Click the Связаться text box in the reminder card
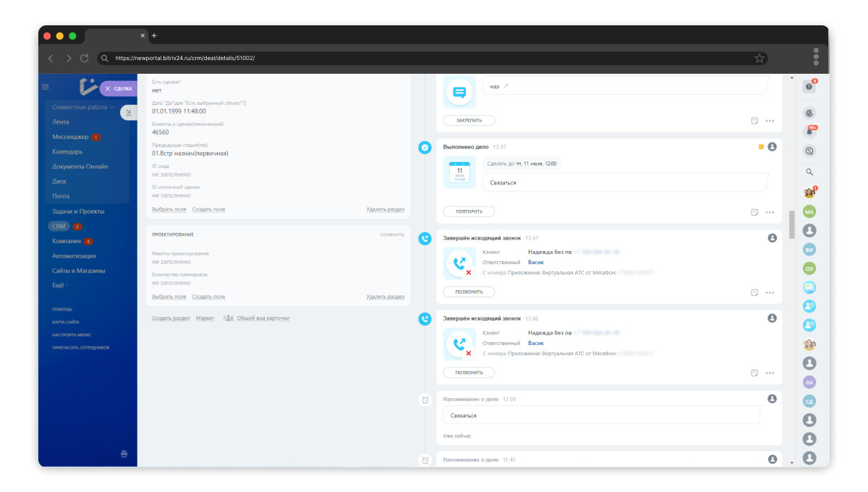Screen dimensions: 868x492 pyautogui.click(x=602, y=415)
